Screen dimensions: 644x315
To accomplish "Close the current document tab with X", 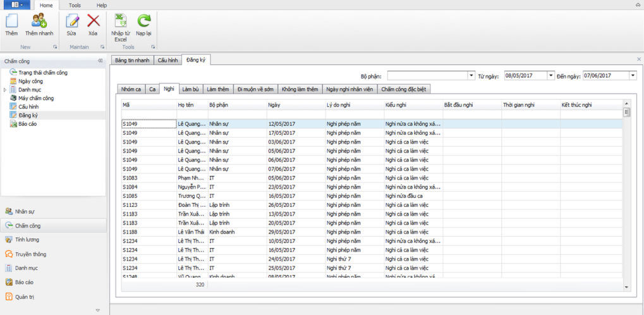I will point(639,59).
